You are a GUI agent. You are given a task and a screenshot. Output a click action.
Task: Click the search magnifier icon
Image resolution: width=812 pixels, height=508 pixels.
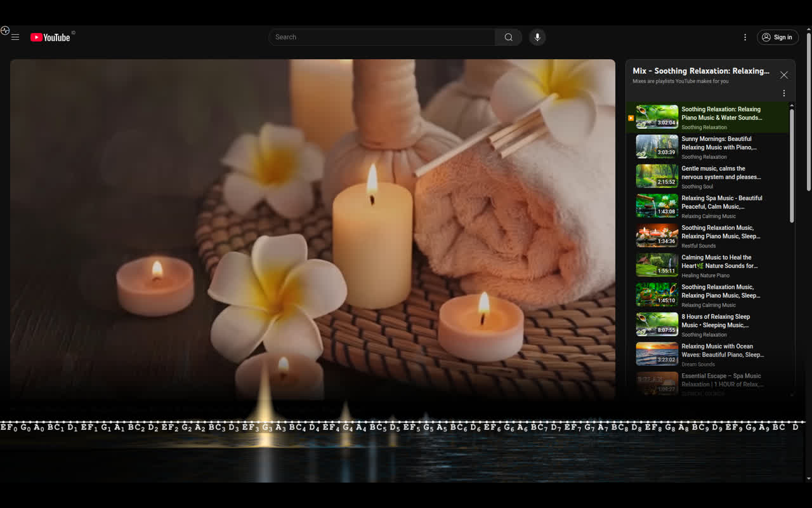[x=508, y=37]
